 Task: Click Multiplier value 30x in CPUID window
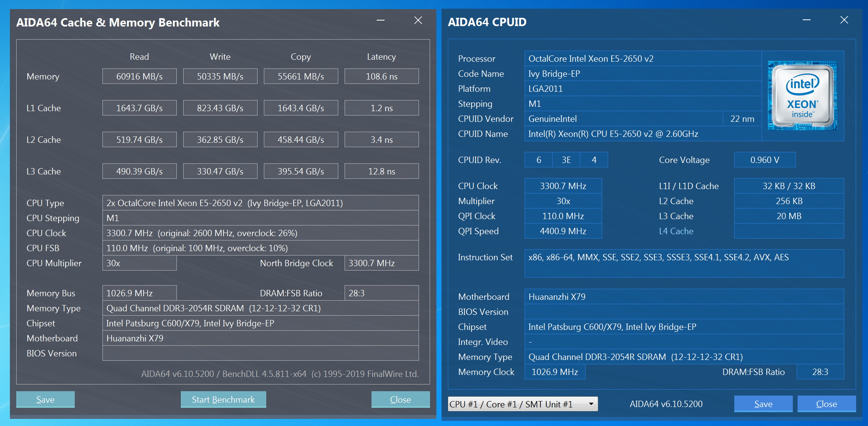click(x=563, y=201)
